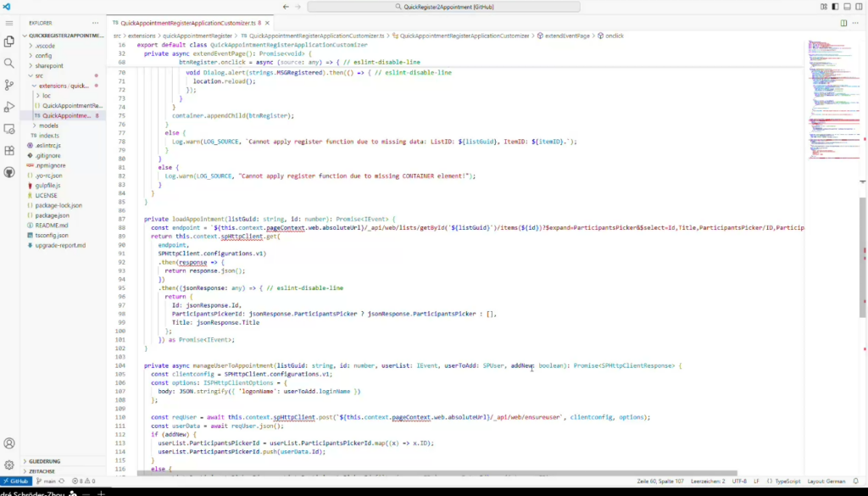This screenshot has width=868, height=496.
Task: Open README.md in the explorer
Action: pyautogui.click(x=51, y=226)
